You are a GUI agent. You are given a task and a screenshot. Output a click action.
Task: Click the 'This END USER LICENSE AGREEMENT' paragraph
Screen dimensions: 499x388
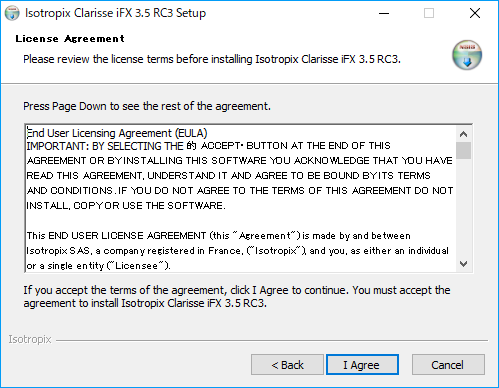pyautogui.click(x=238, y=251)
